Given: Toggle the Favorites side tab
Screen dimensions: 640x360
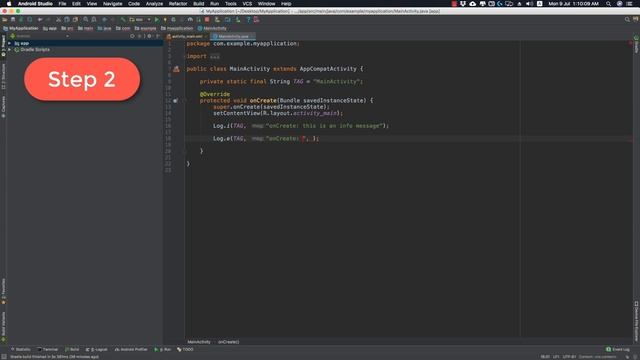Looking at the screenshot, I should click(x=3, y=291).
